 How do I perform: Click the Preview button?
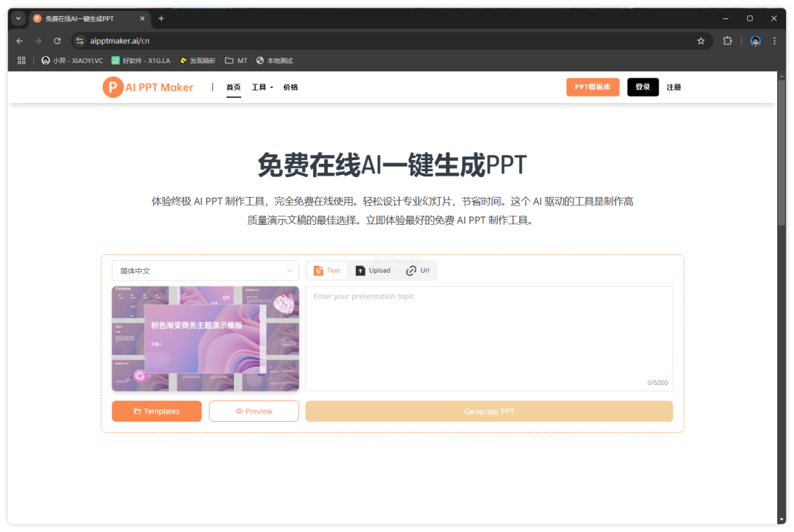pyautogui.click(x=254, y=411)
